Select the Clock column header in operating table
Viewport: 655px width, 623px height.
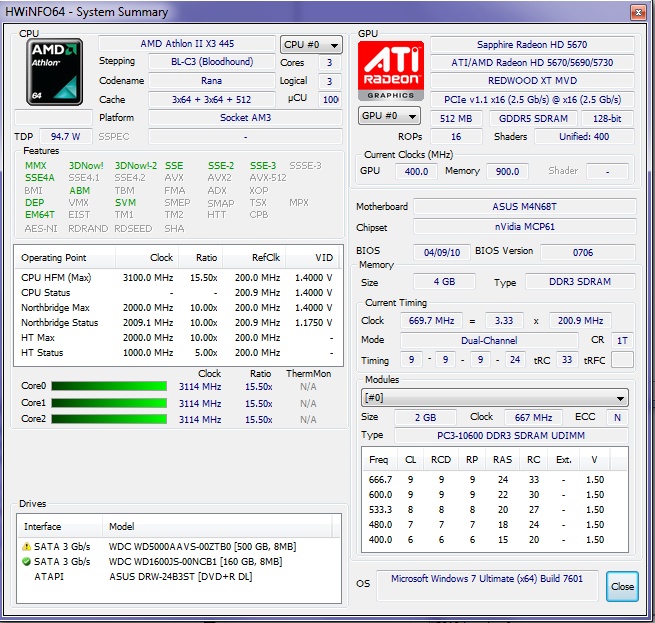tap(147, 257)
